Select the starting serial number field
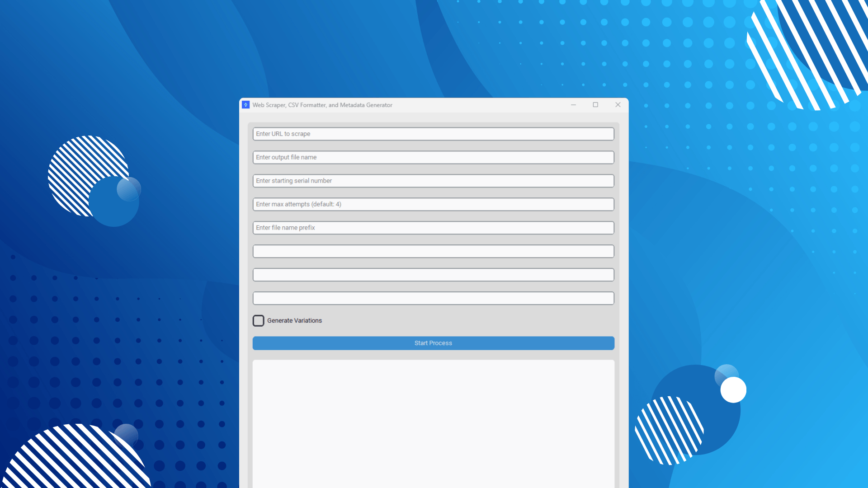 coord(433,181)
